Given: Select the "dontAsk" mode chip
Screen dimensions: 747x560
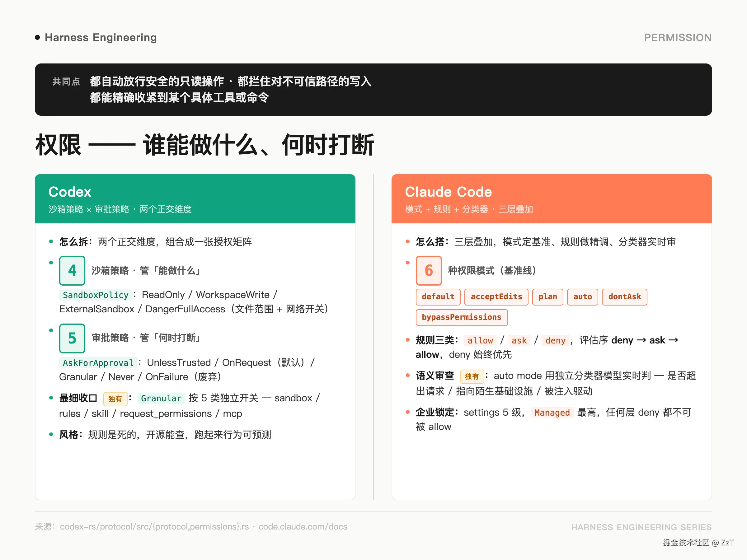Looking at the screenshot, I should (624, 297).
